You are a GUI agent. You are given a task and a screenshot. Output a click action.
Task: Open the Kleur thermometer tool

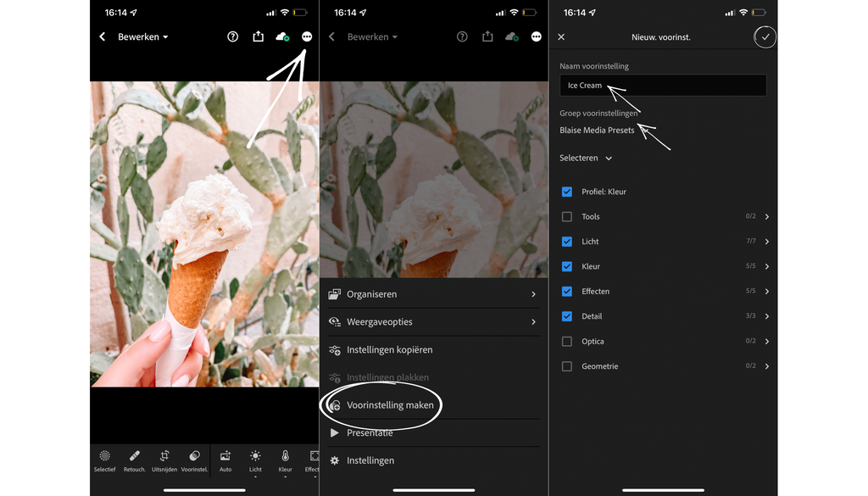coord(285,459)
